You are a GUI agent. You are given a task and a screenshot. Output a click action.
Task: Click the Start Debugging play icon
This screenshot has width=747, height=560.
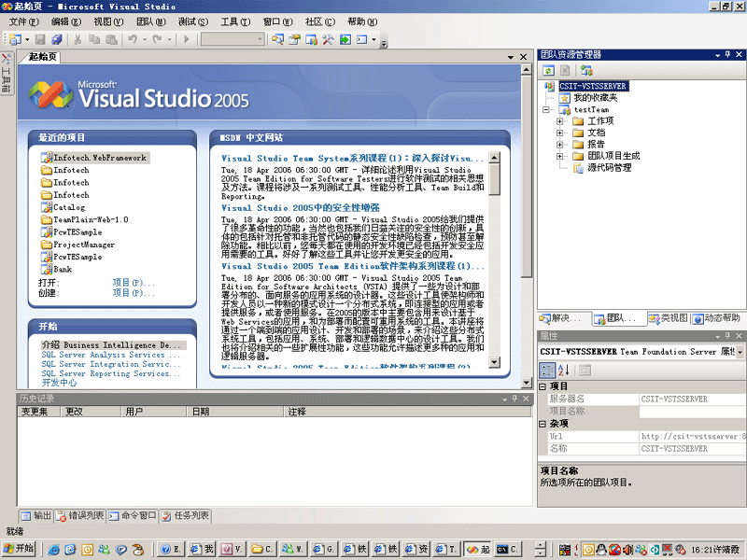tap(187, 39)
